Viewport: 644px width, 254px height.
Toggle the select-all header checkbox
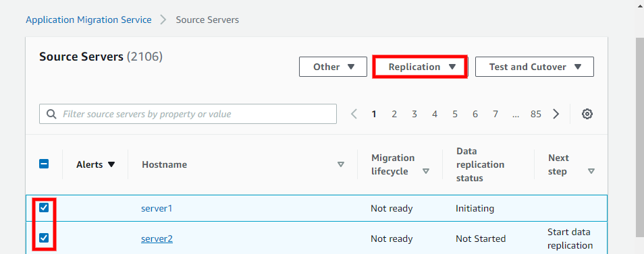pyautogui.click(x=44, y=164)
